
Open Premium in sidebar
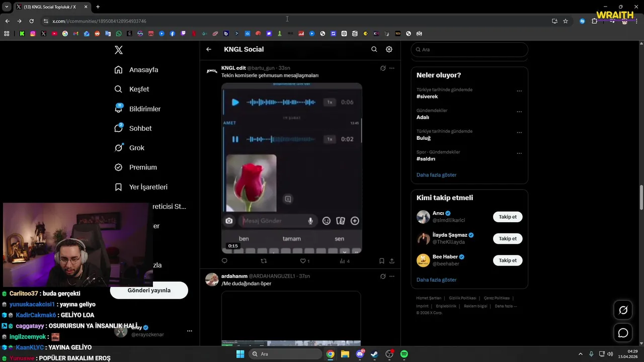tap(135, 167)
